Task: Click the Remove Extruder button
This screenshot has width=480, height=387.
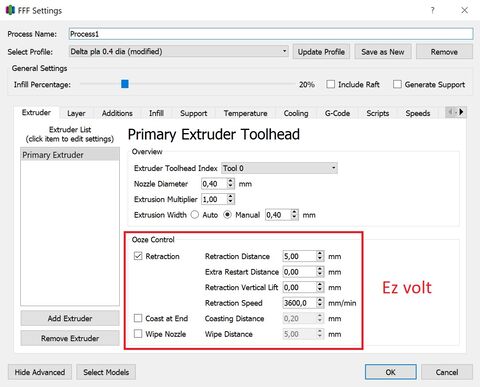Action: [x=70, y=338]
